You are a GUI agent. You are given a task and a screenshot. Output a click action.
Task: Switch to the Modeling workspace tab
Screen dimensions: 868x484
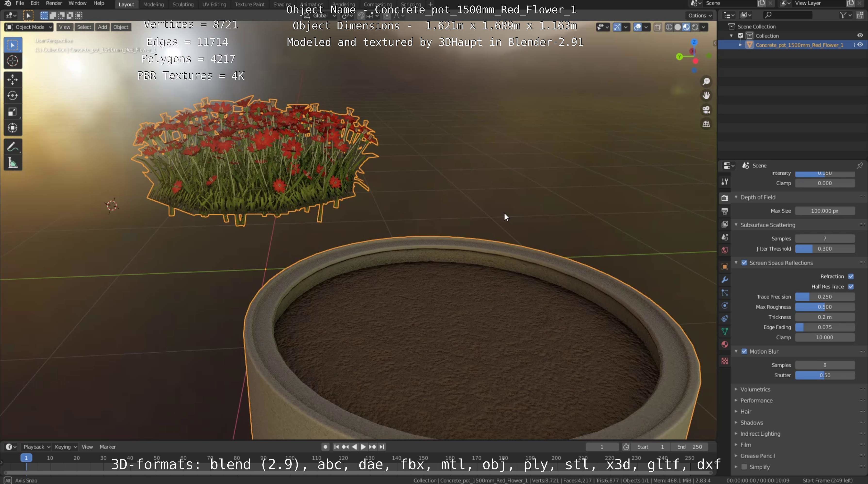pyautogui.click(x=153, y=4)
